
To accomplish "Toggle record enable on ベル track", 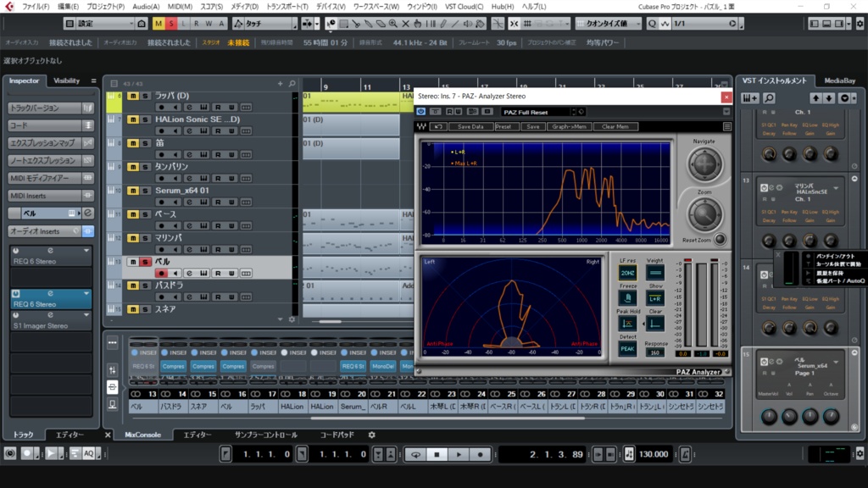I will click(161, 274).
